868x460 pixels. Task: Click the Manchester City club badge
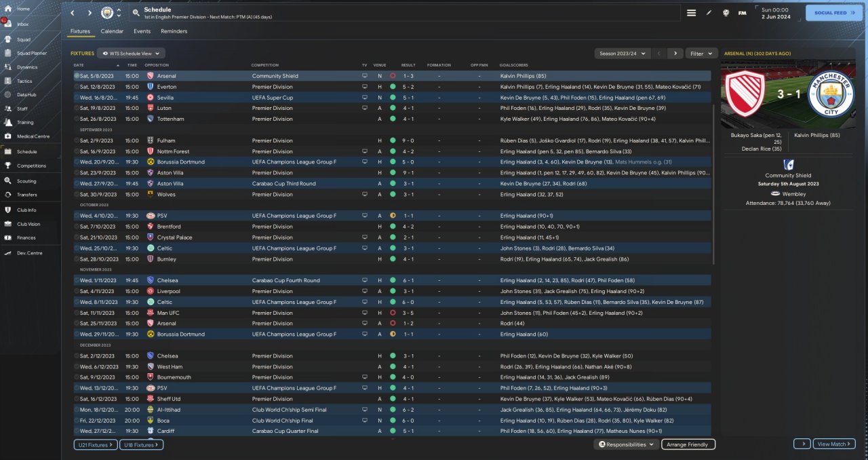pos(107,13)
